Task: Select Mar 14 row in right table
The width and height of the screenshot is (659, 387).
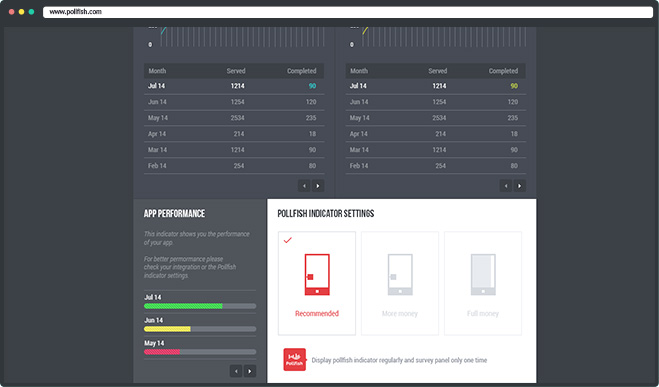Action: [x=436, y=150]
